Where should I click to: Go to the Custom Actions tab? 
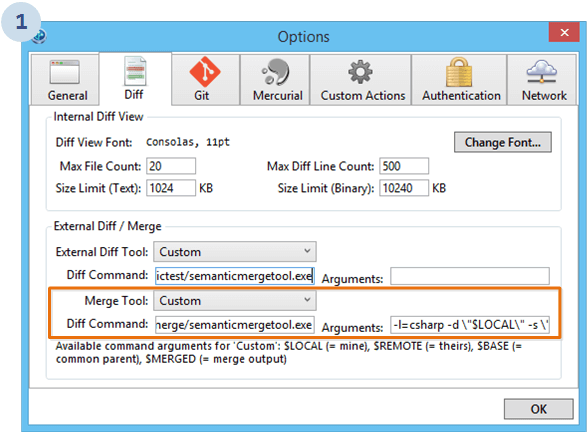(360, 79)
